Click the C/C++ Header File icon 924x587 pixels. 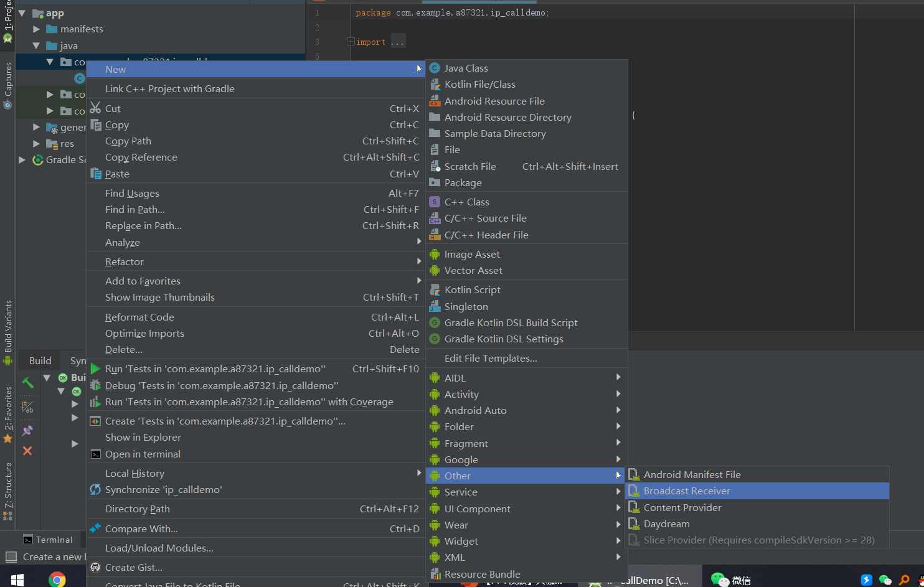[435, 235]
